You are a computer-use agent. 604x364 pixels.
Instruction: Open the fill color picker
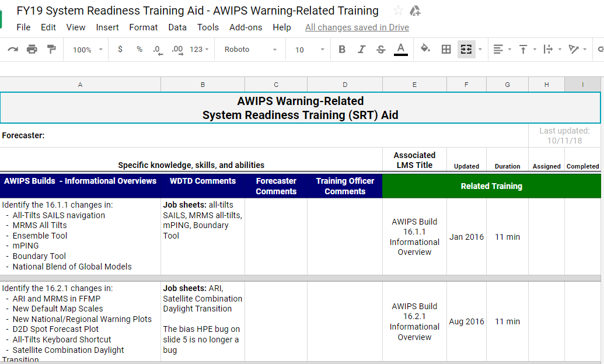(425, 49)
